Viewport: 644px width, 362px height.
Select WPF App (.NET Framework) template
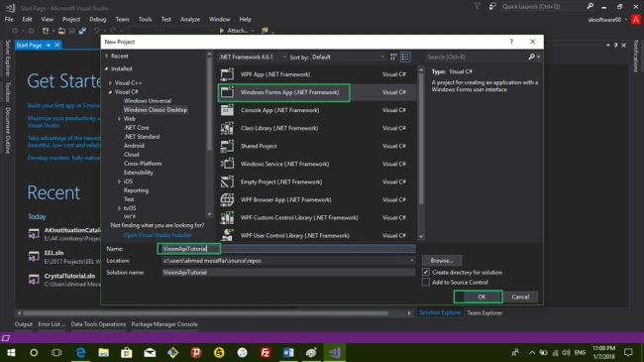pos(316,74)
